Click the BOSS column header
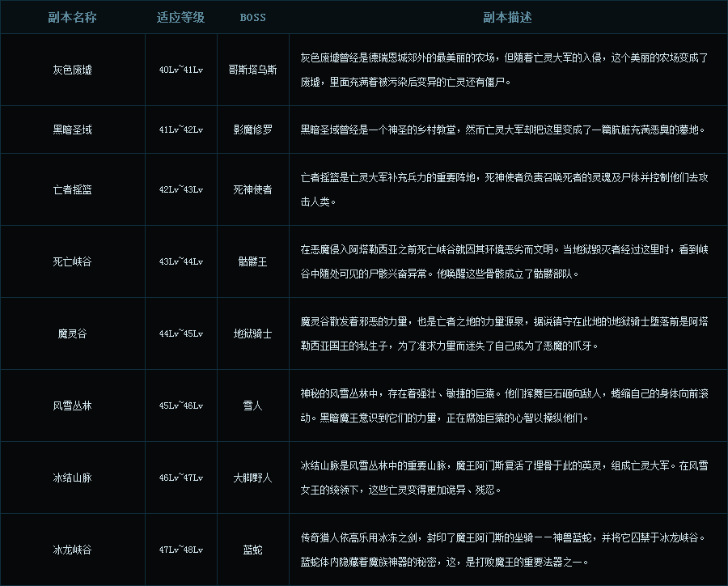This screenshot has width=728, height=586. (252, 18)
